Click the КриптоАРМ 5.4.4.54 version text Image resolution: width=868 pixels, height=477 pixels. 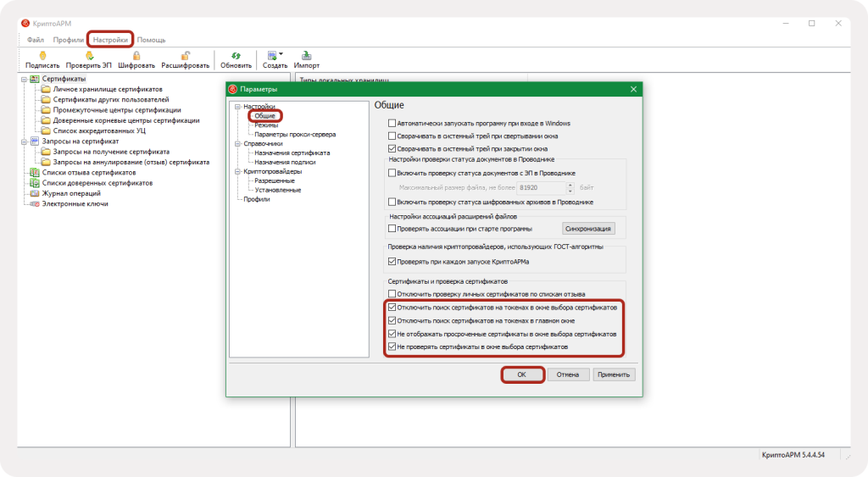click(x=793, y=455)
